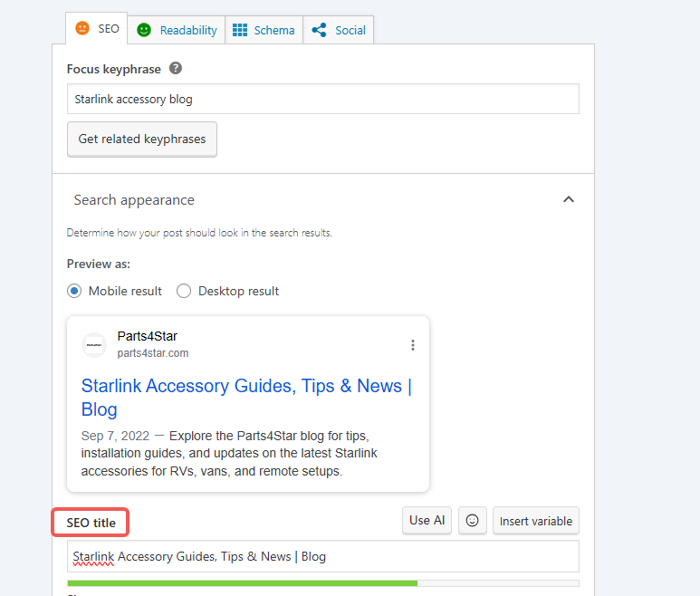700x596 pixels.
Task: Click the parts4star.com URL in preview
Action: [x=153, y=353]
